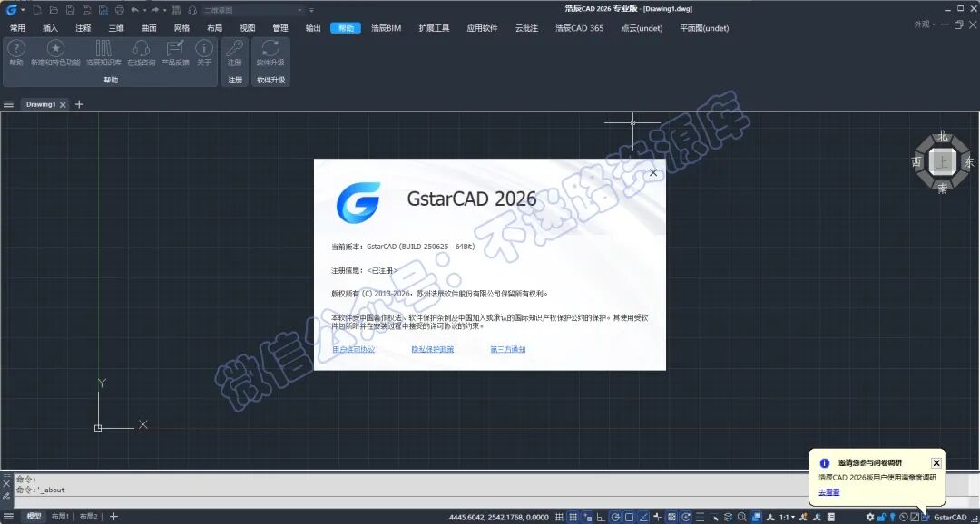Viewport: 980px width, 524px height.
Task: Open the workspace dropdown (二维草图) in title bar
Action: 252,10
